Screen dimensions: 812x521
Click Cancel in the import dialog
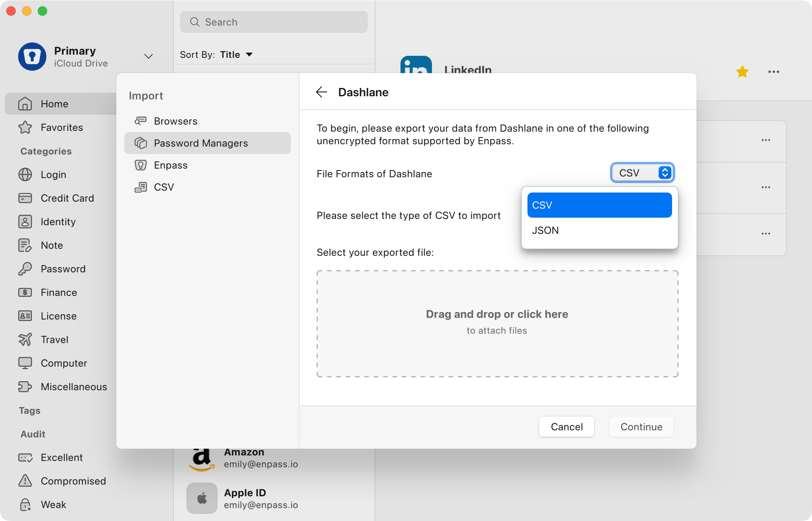(566, 427)
